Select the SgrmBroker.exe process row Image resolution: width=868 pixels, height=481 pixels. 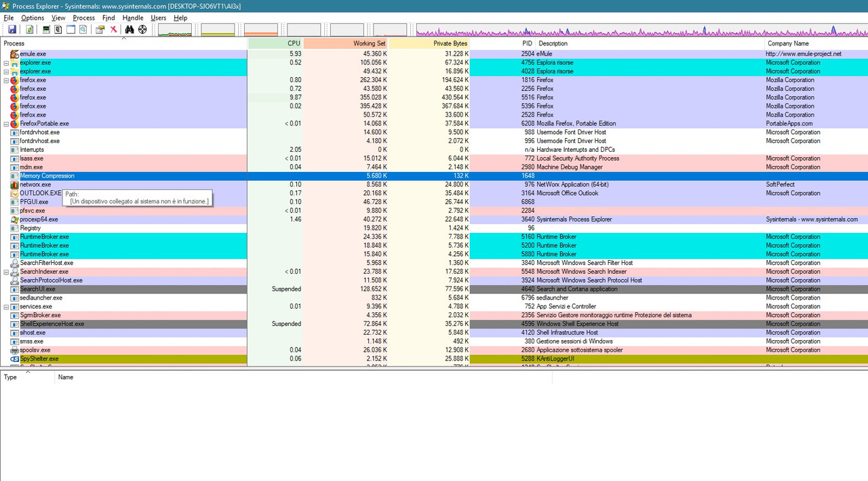pyautogui.click(x=434, y=315)
